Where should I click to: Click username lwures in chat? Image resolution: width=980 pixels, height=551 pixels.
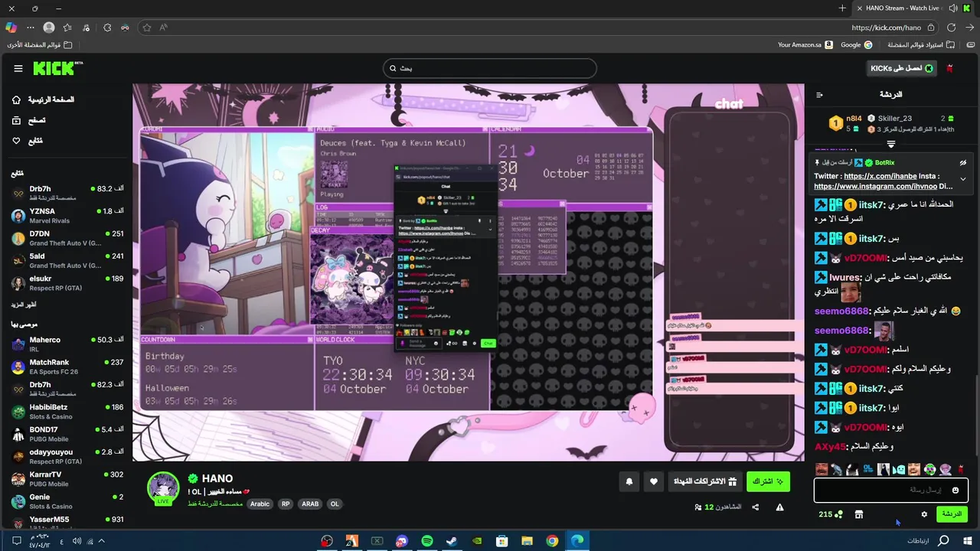point(844,277)
